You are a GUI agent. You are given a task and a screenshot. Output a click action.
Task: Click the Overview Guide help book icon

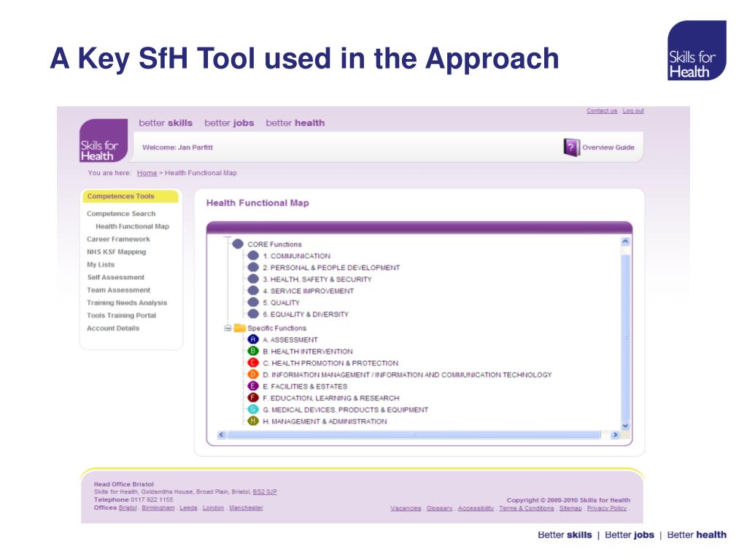click(x=571, y=147)
